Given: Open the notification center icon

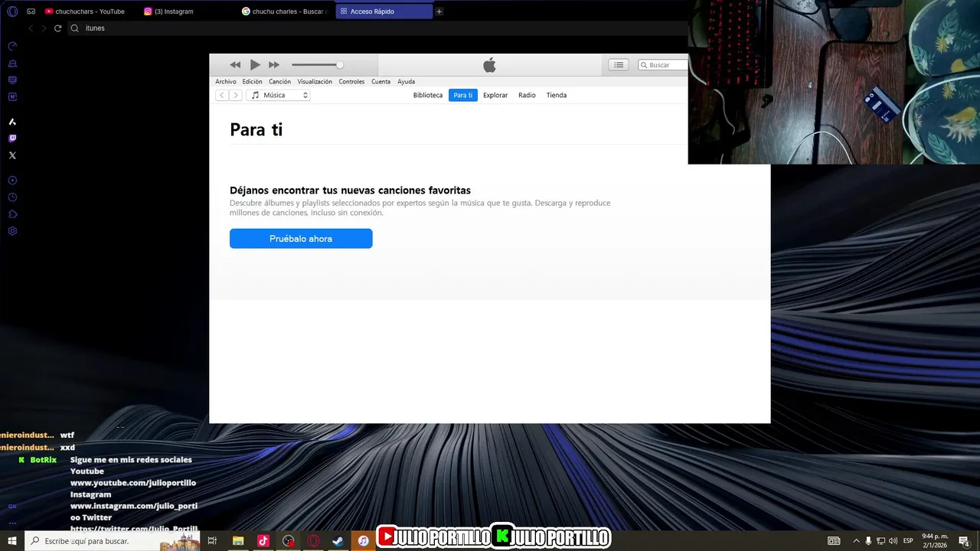Looking at the screenshot, I should point(964,541).
